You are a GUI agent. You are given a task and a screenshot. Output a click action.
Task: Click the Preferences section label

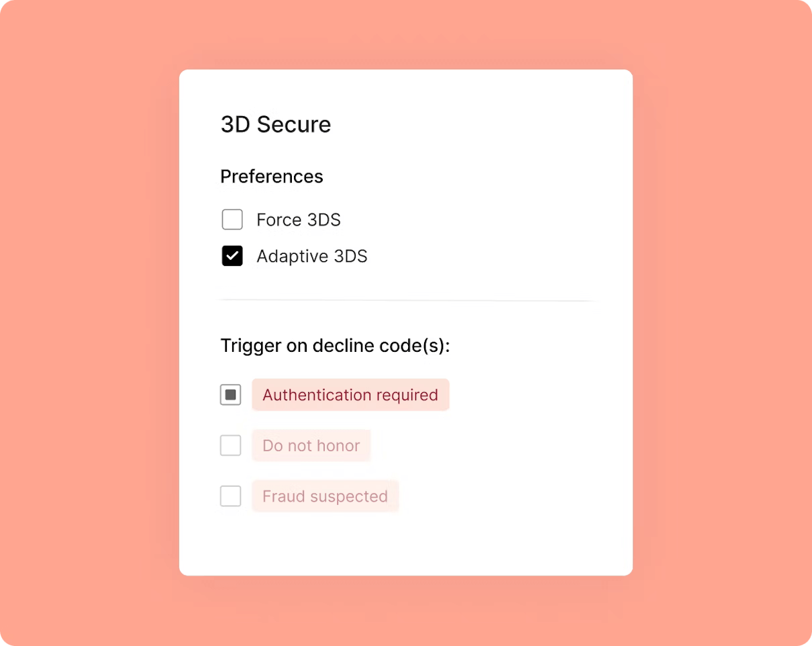pyautogui.click(x=271, y=176)
